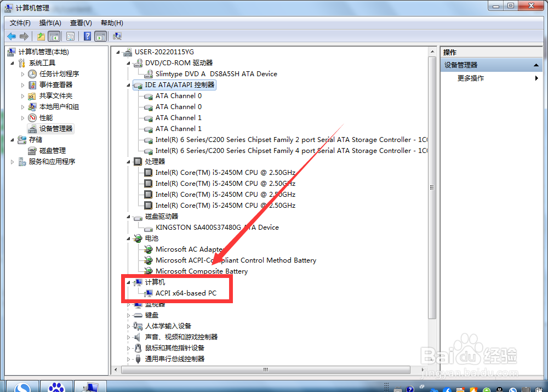Open the 操作(A) menu

pos(50,23)
